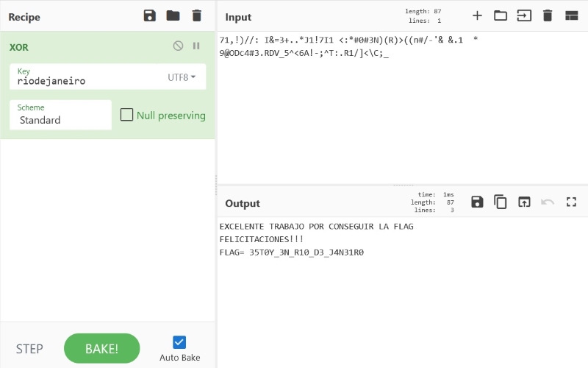Click the STEP button
The width and height of the screenshot is (588, 368).
point(29,349)
